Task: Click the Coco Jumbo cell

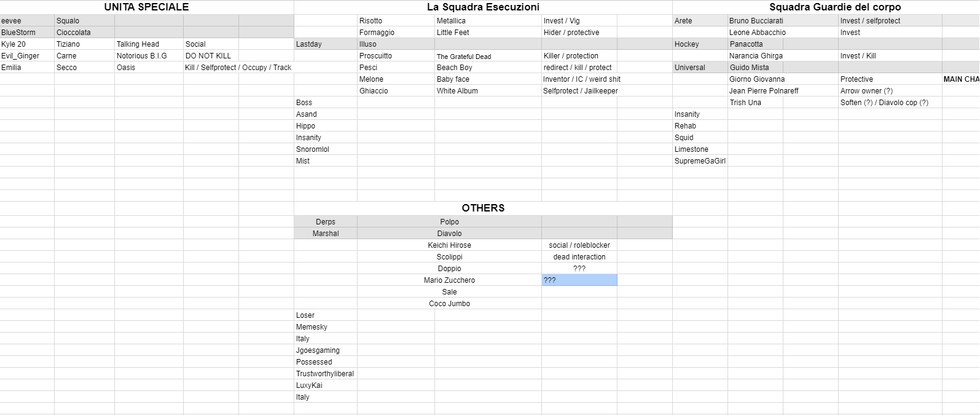Action: coord(449,304)
